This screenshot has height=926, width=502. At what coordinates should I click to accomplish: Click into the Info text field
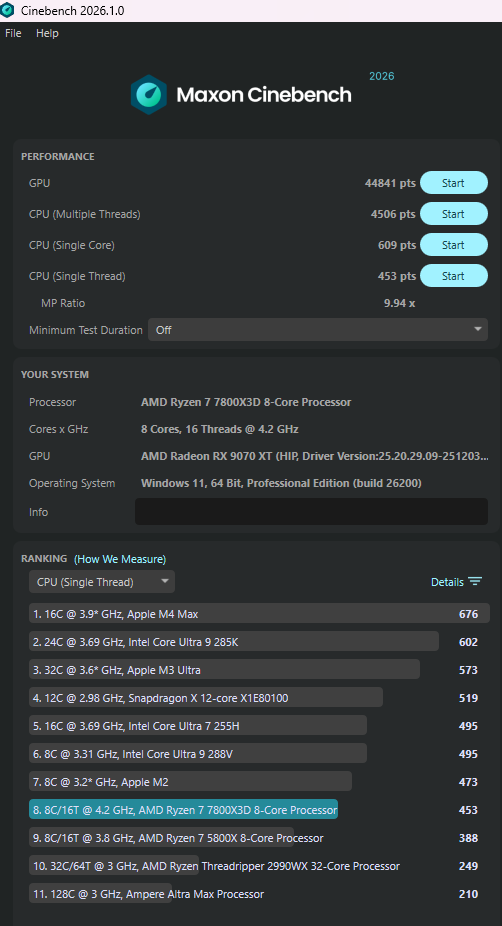[311, 511]
